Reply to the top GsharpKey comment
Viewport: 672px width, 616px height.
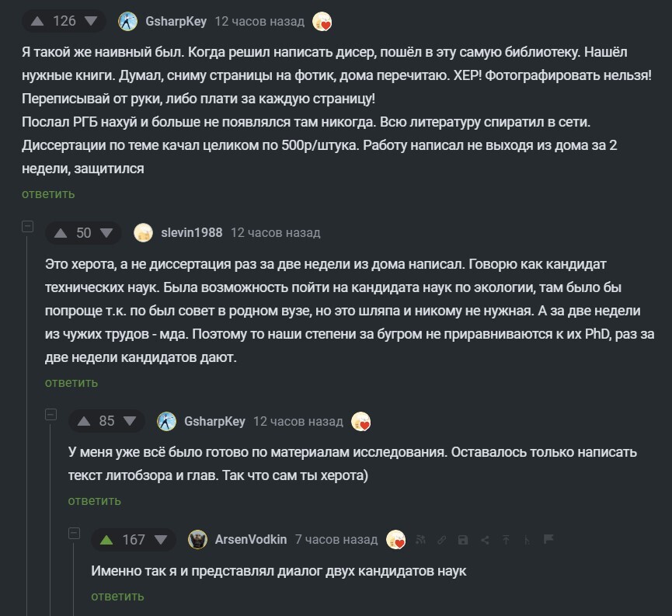48,193
